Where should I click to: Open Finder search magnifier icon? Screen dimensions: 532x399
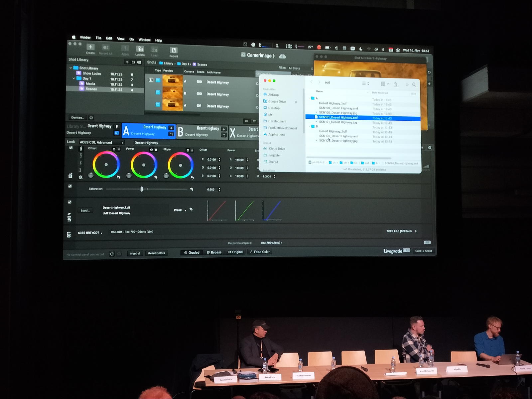click(x=414, y=85)
